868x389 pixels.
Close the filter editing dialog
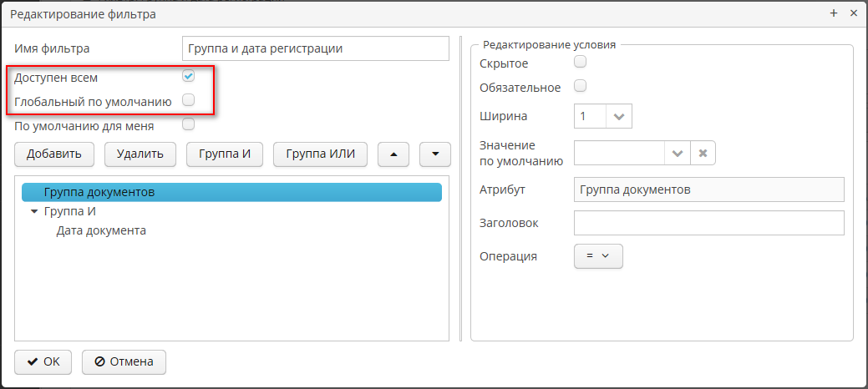click(853, 13)
